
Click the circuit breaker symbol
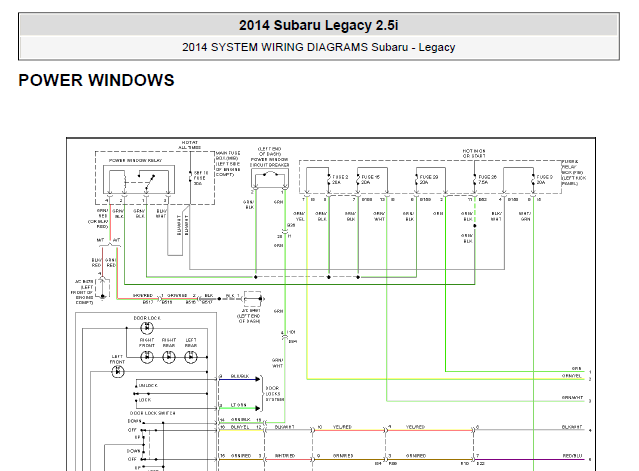click(270, 176)
